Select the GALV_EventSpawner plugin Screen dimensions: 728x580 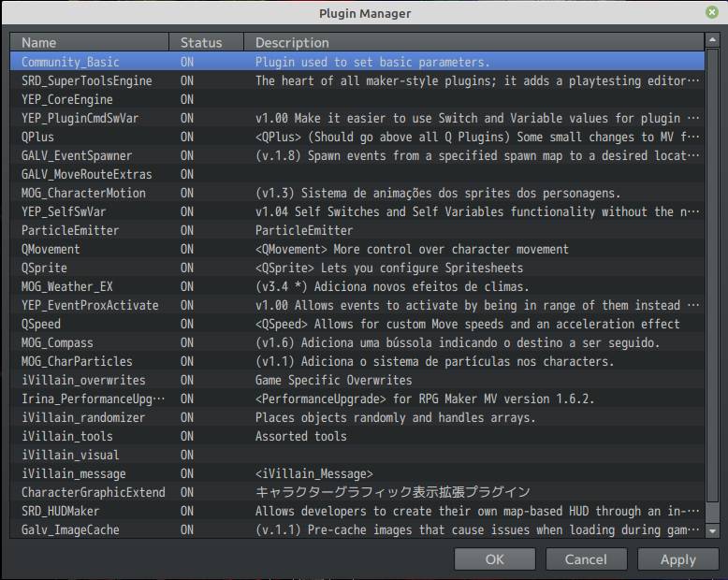357,155
